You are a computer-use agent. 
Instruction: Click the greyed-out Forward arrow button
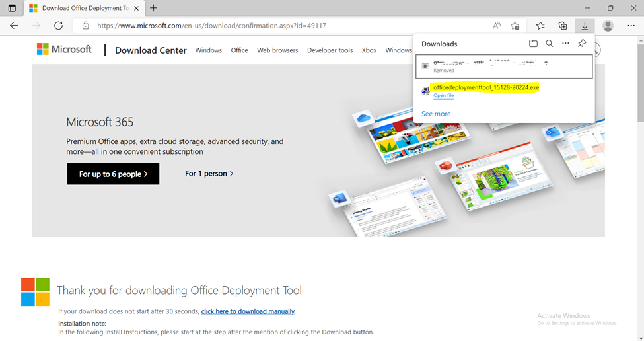(x=36, y=26)
